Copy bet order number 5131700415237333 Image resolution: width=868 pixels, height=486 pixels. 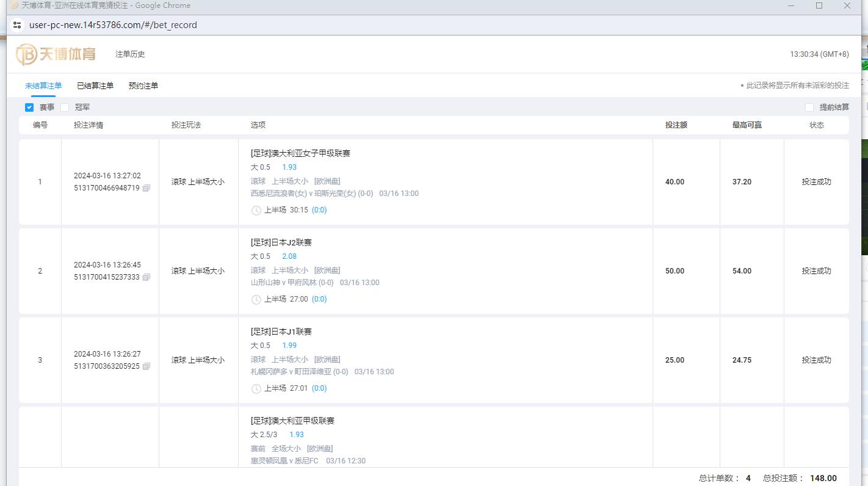tap(146, 277)
